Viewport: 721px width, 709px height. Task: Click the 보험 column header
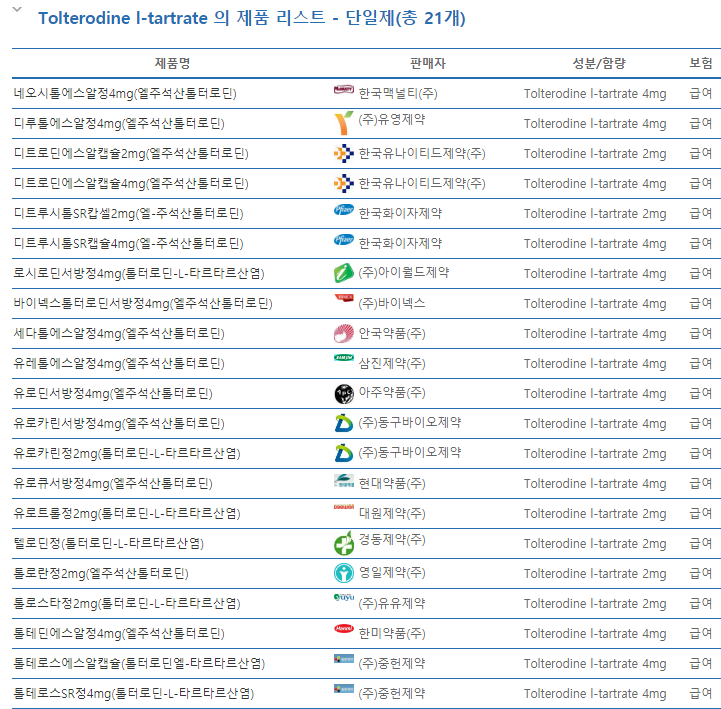coord(701,63)
